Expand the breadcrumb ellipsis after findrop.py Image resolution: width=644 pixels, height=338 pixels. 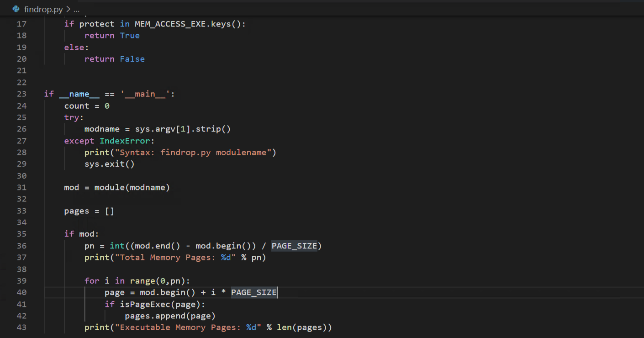click(x=77, y=9)
